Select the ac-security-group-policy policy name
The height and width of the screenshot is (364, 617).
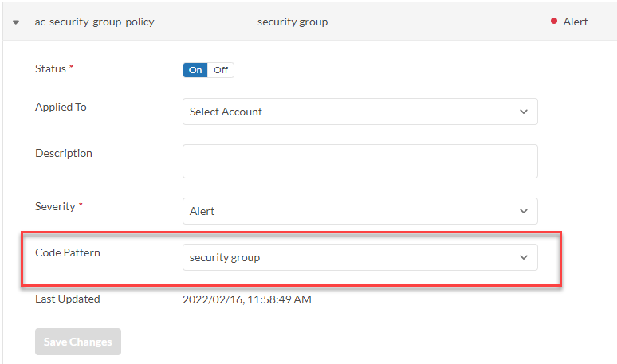point(95,22)
